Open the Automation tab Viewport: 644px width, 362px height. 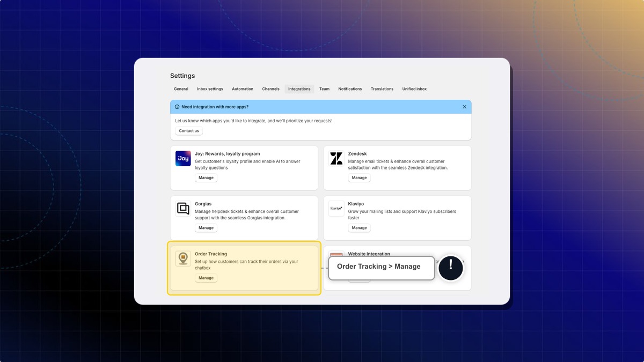click(x=243, y=89)
